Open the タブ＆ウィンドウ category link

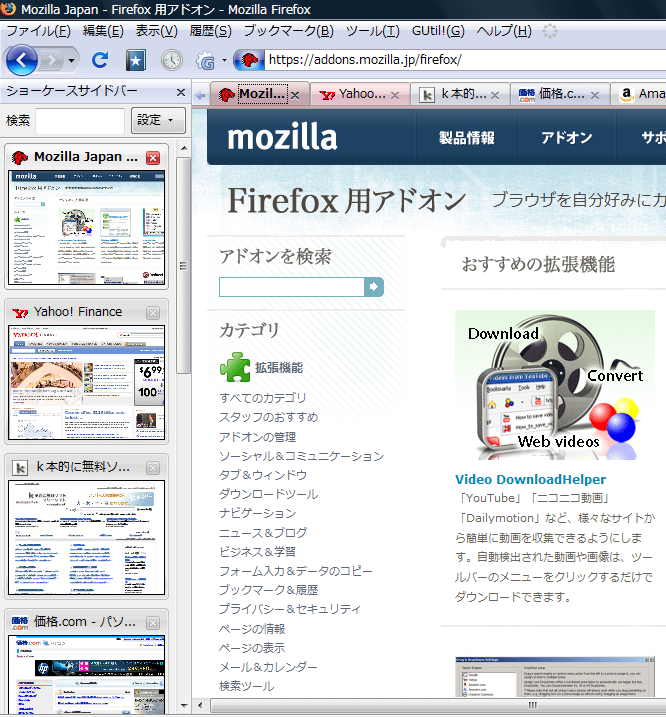coord(263,475)
